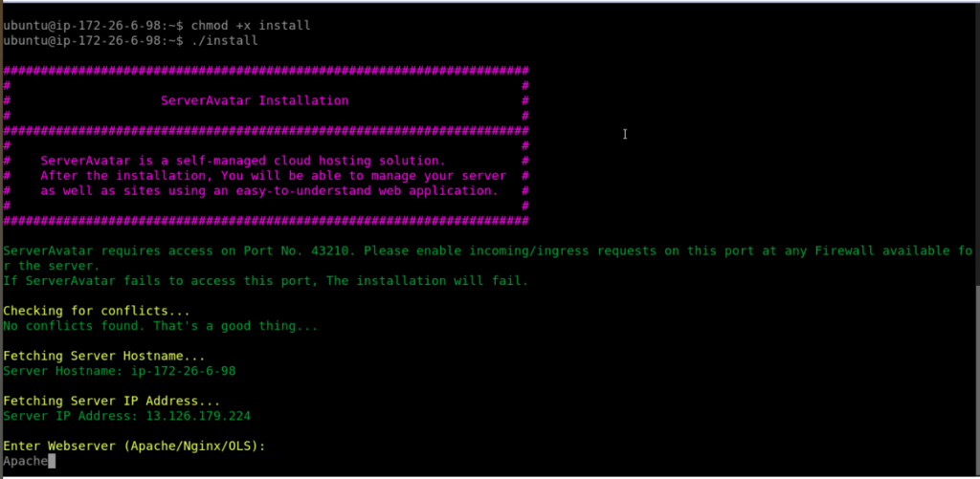Click the 'Fetching Server Hostname...' line
This screenshot has width=980, height=479.
click(x=104, y=356)
